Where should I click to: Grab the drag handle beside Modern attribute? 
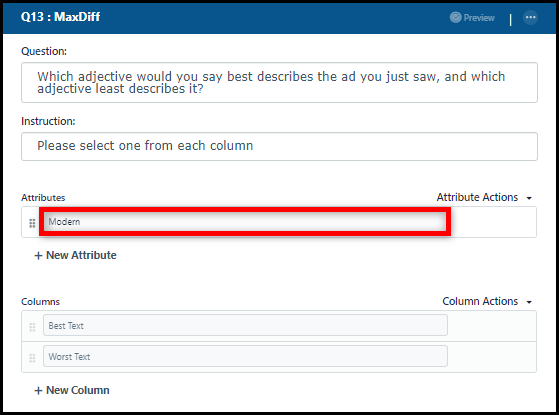tap(32, 223)
